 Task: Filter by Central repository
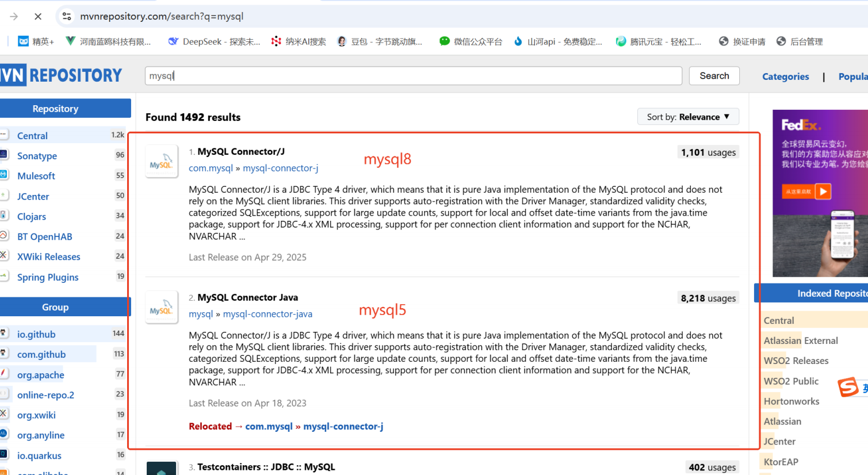tap(32, 136)
